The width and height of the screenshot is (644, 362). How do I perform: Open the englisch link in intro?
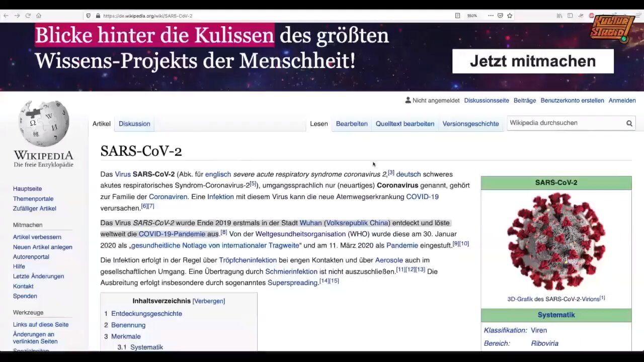(x=218, y=174)
